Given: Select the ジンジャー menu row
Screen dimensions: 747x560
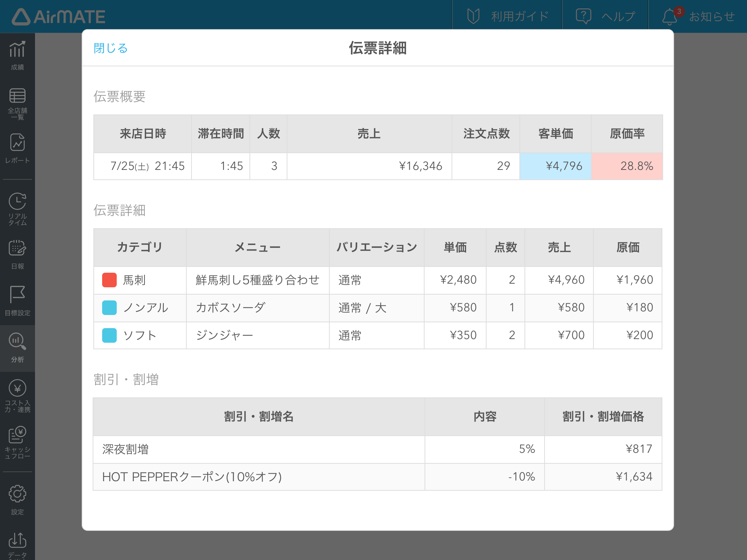Looking at the screenshot, I should click(x=378, y=335).
